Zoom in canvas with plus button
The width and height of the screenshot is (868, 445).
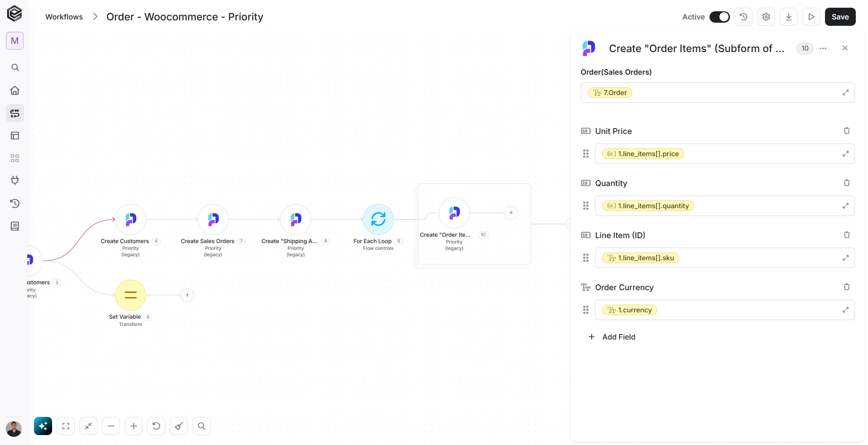click(134, 426)
